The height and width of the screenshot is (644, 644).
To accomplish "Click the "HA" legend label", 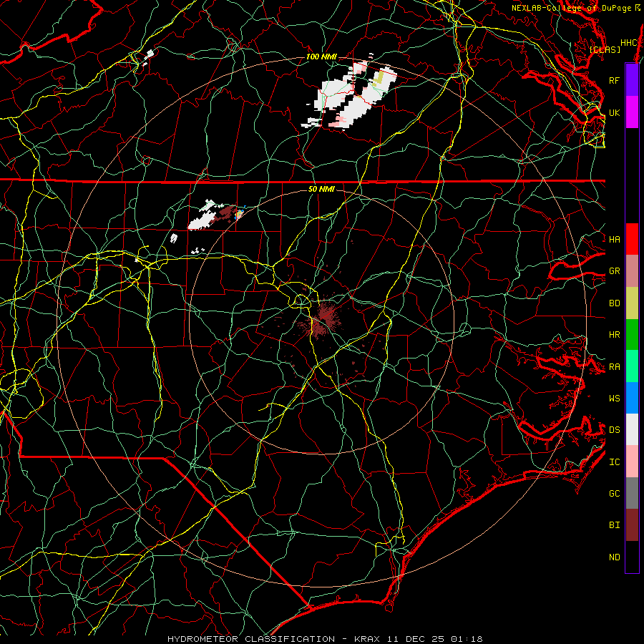I will 614,239.
